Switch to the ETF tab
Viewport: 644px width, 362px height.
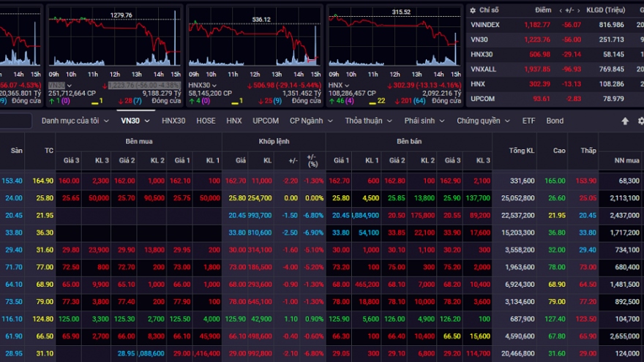click(528, 121)
